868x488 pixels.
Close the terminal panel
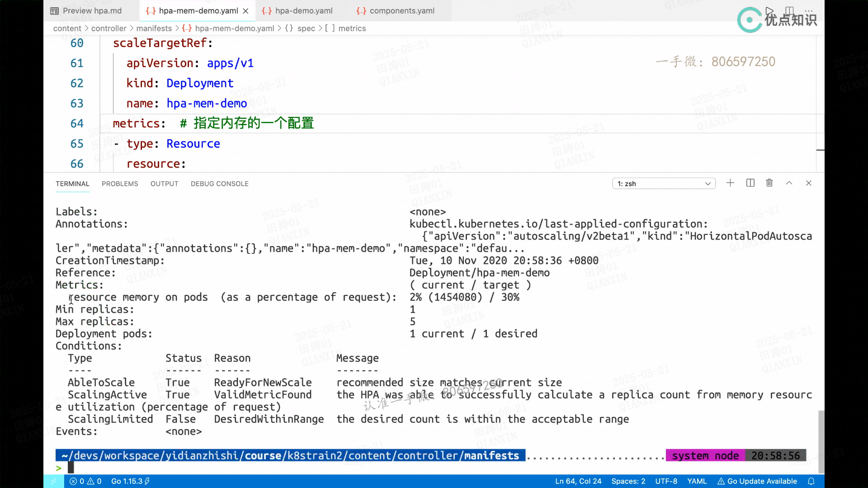(x=809, y=183)
